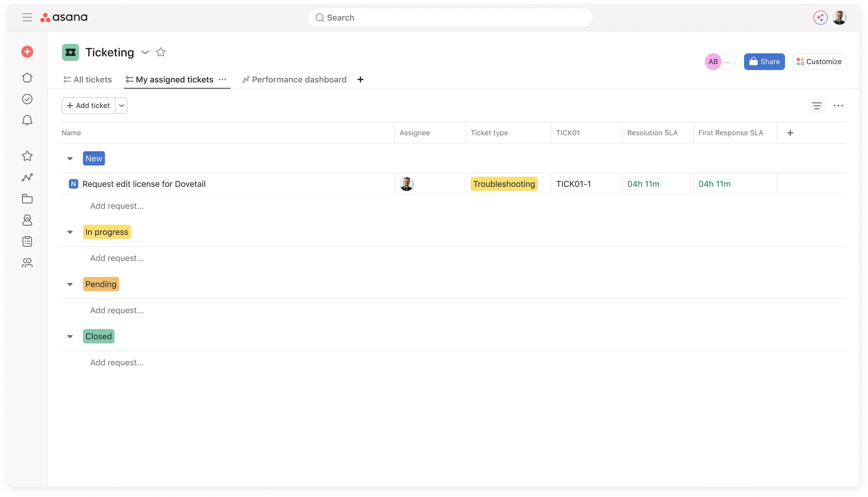Add a new column with the plus icon
Viewport: 868px width, 497px height.
click(790, 133)
